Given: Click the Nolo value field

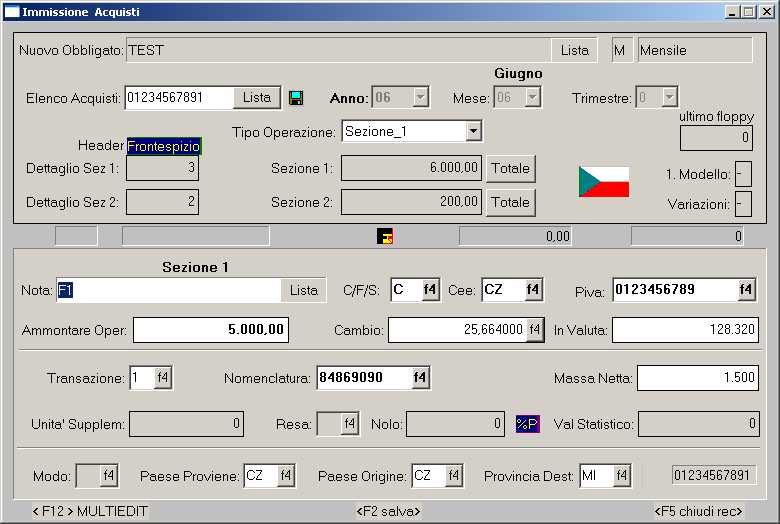Looking at the screenshot, I should tap(455, 424).
